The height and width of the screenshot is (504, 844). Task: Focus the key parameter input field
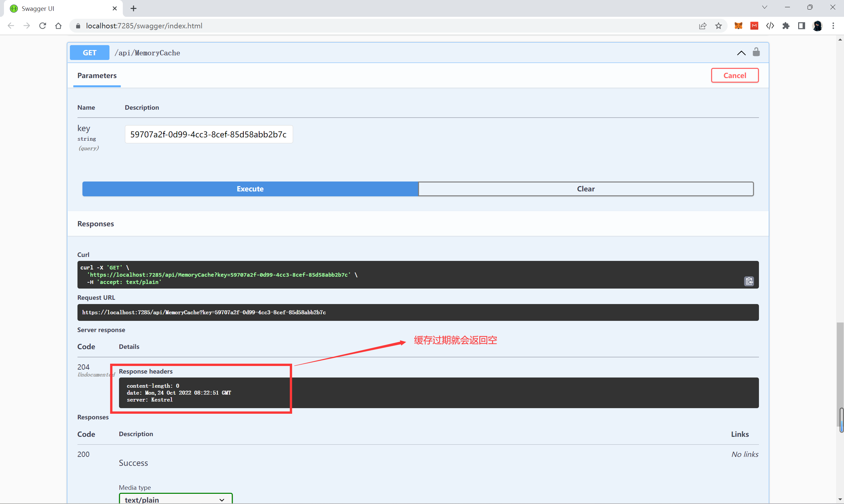(x=209, y=134)
